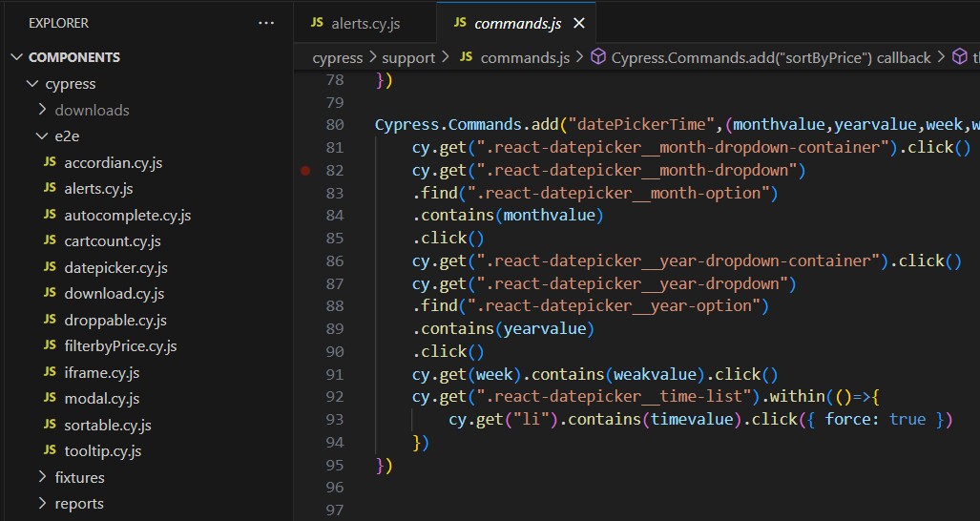Select the commands.js editor tab
The width and height of the screenshot is (980, 521).
[516, 23]
